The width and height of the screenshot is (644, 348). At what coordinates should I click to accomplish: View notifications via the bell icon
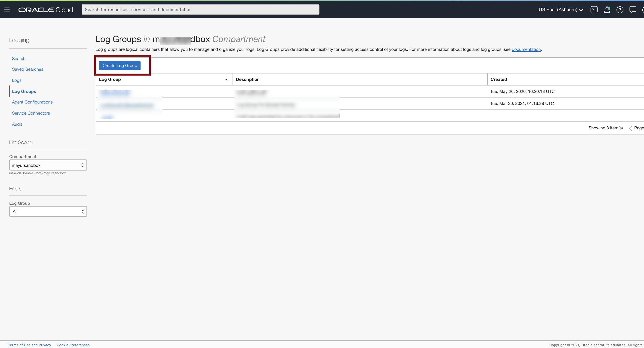[x=607, y=9]
